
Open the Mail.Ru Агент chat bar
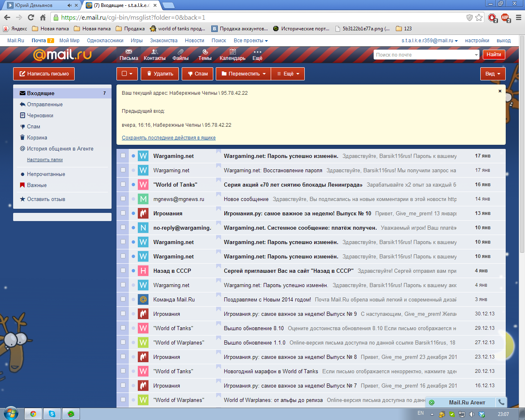pyautogui.click(x=461, y=402)
